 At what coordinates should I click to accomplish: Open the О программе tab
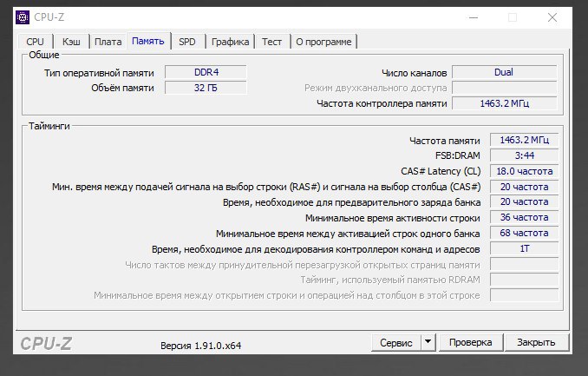(x=323, y=42)
